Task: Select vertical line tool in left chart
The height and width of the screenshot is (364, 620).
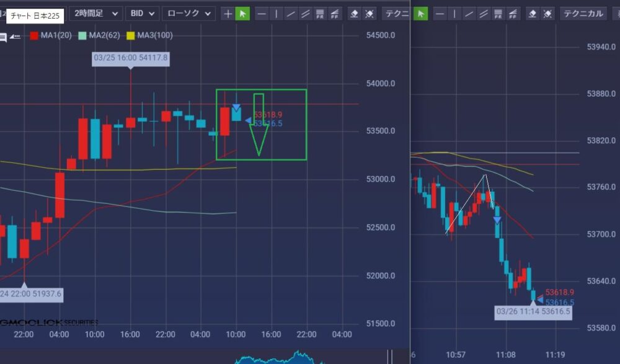Action: [277, 14]
